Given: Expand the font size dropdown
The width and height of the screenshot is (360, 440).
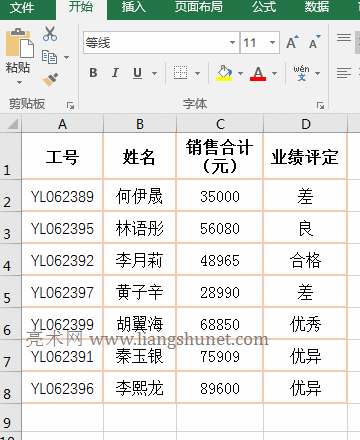Looking at the screenshot, I should click(272, 42).
